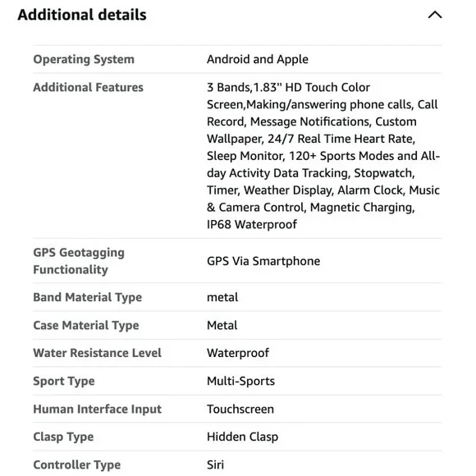476x476 pixels.
Task: Click the Waterproof value
Action: 238,353
